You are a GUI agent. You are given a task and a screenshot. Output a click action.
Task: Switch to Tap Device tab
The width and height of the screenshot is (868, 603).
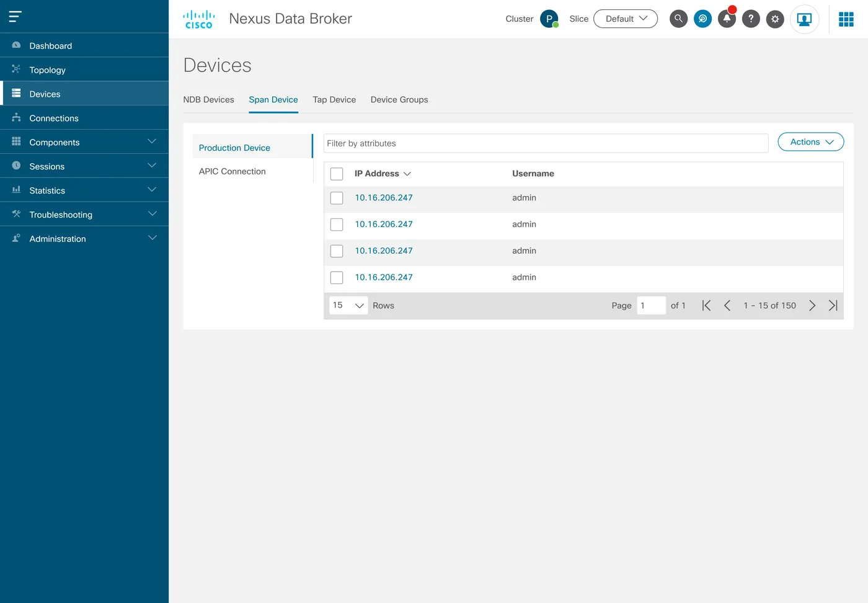point(334,100)
